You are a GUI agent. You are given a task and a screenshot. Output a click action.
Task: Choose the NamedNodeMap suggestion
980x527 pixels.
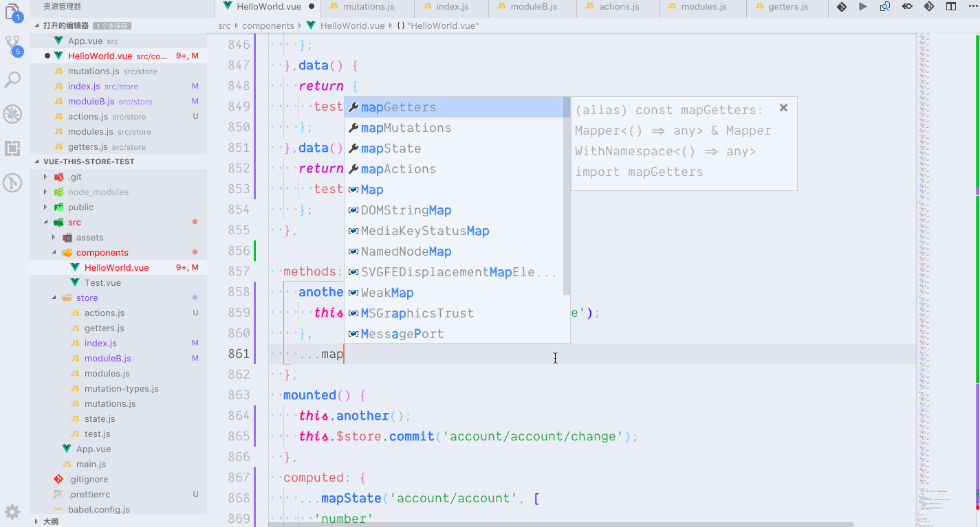(454, 251)
